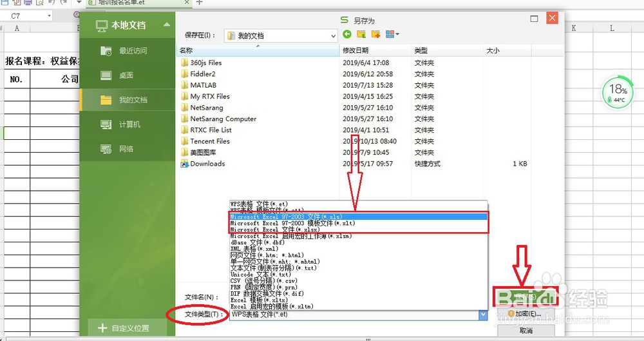The image size is (644, 341).
Task: Click the 18% temperature monitor widget
Action: point(618,93)
